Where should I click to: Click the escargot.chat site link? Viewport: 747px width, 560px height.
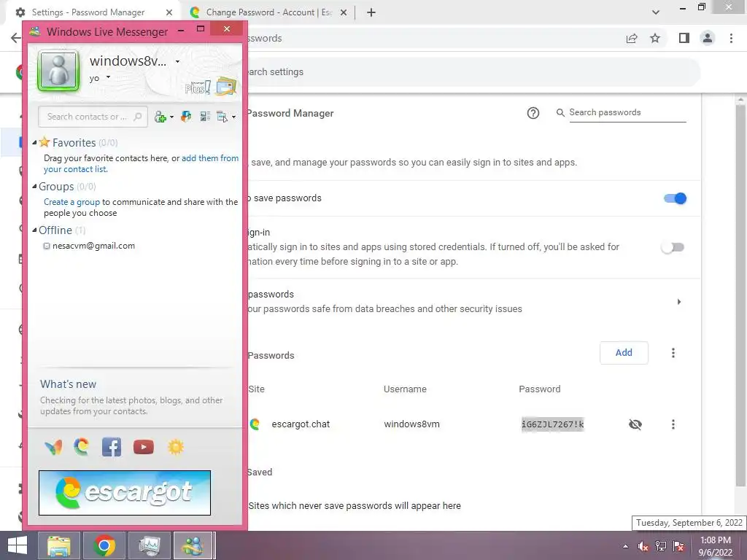pos(301,424)
